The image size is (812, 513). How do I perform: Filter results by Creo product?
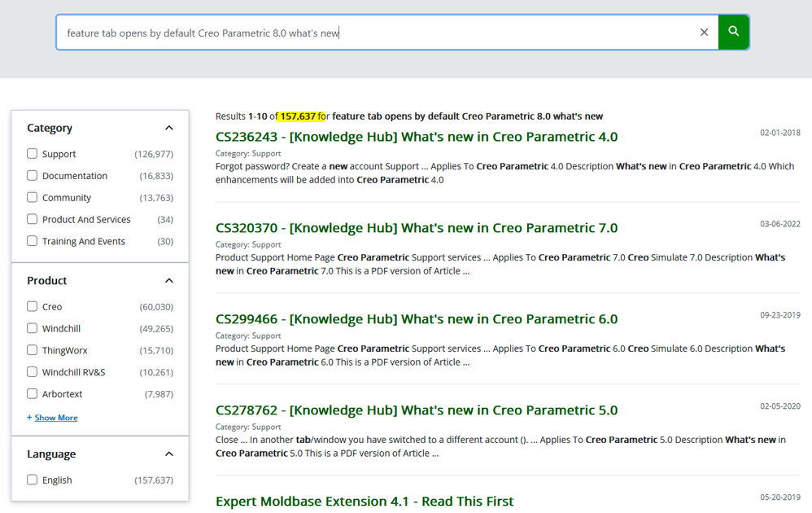click(x=33, y=307)
